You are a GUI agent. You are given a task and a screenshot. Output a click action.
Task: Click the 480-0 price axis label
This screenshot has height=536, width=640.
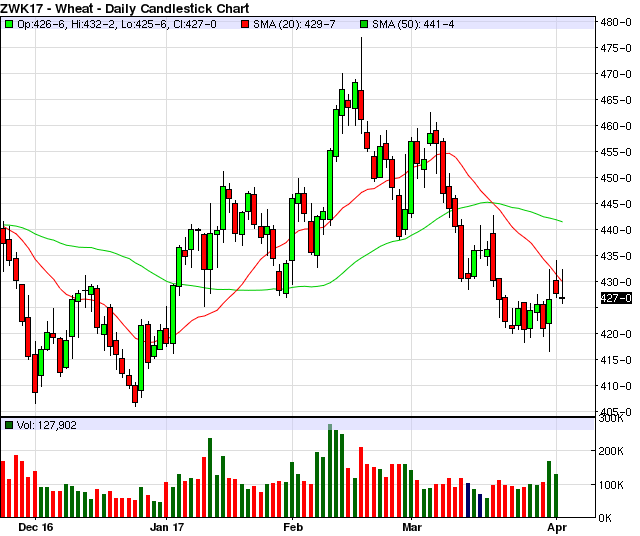click(616, 22)
